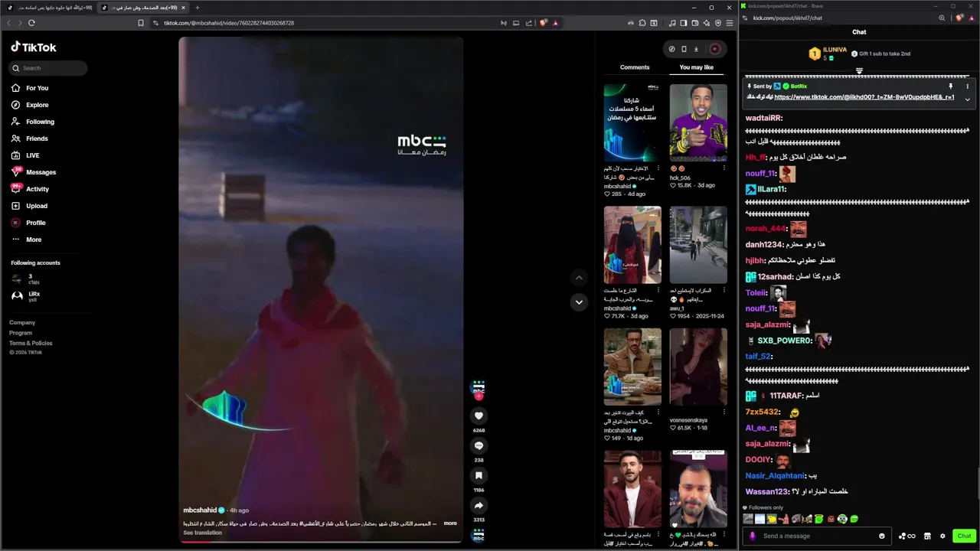Open Activity notifications in sidebar
The width and height of the screenshot is (980, 551).
(x=37, y=189)
